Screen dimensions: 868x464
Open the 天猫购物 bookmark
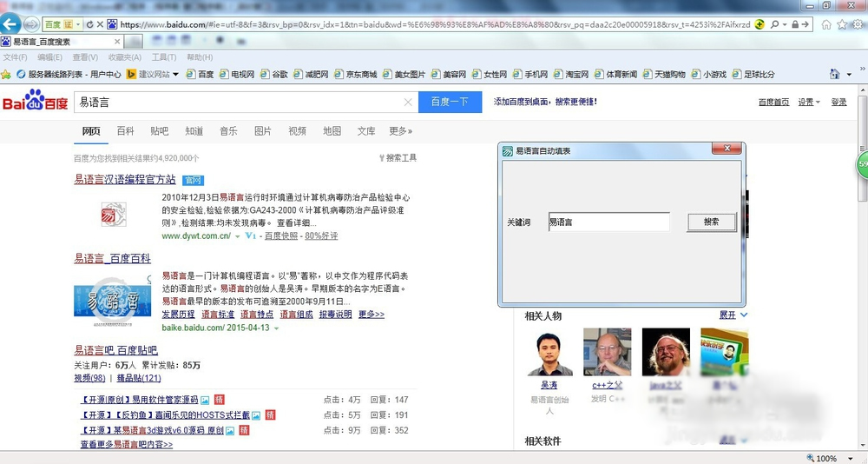[x=664, y=74]
